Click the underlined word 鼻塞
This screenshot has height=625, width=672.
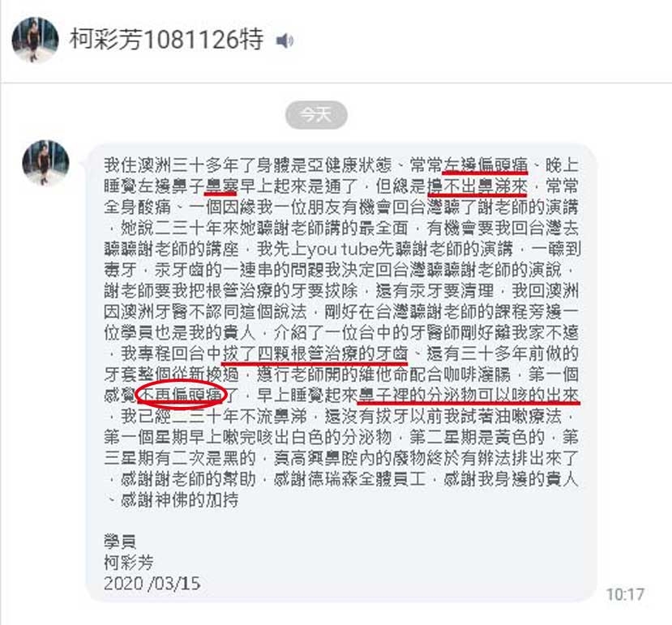pyautogui.click(x=221, y=186)
